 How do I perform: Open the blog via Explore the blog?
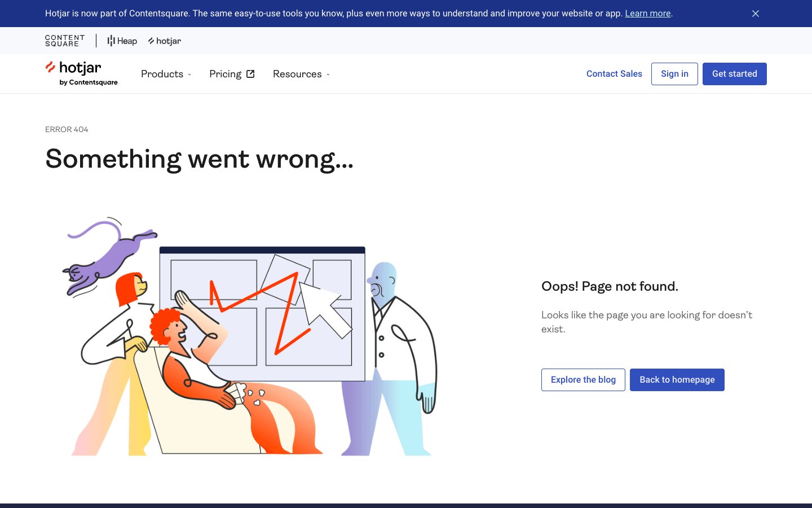click(583, 379)
